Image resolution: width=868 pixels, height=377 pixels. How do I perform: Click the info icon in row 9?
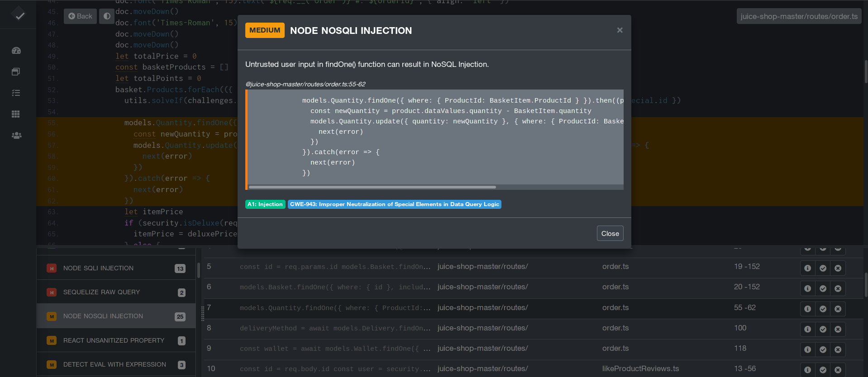tap(807, 349)
